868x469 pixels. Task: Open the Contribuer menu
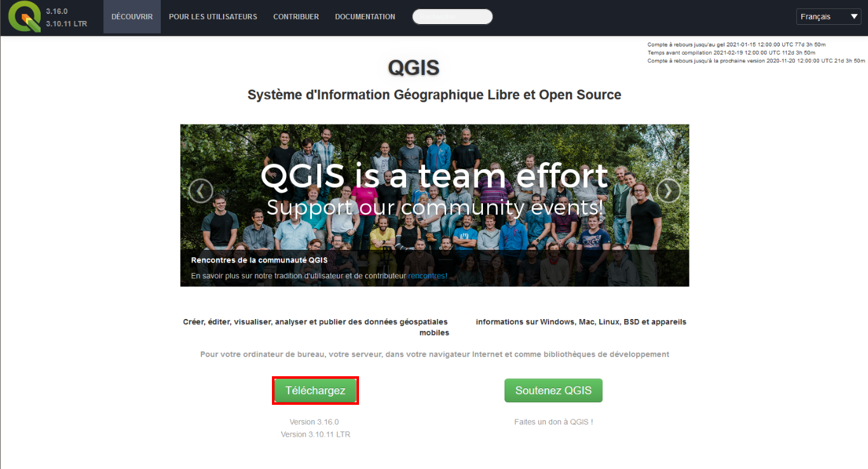click(296, 17)
